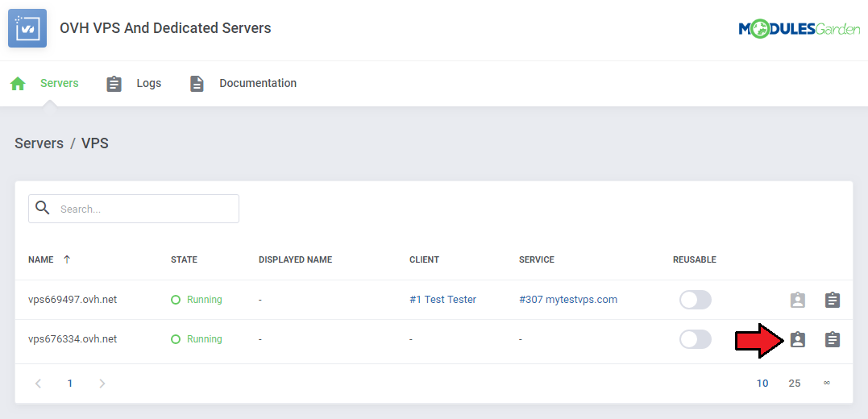
Task: Go to previous page arrow
Action: click(38, 383)
